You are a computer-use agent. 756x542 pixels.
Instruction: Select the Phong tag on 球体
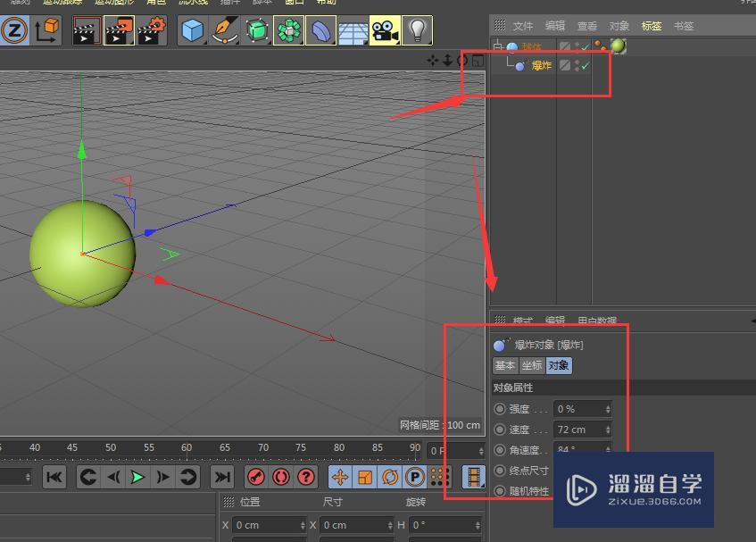(601, 46)
